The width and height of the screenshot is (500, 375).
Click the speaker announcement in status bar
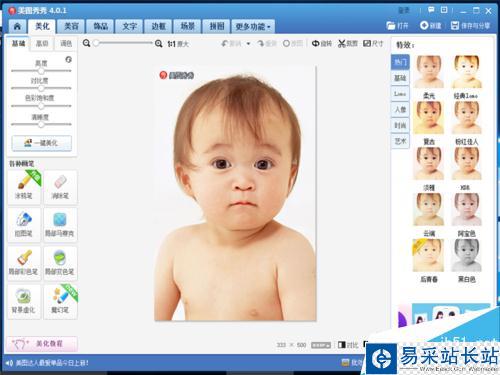coord(47,363)
